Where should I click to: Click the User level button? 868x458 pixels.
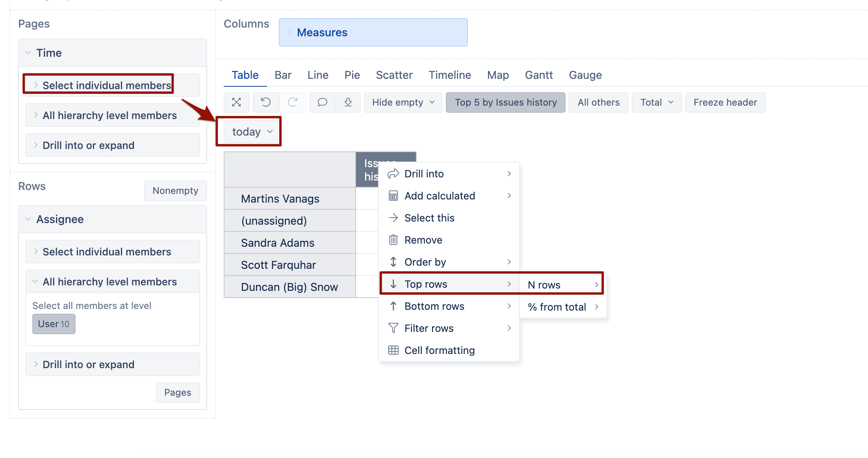pos(54,324)
